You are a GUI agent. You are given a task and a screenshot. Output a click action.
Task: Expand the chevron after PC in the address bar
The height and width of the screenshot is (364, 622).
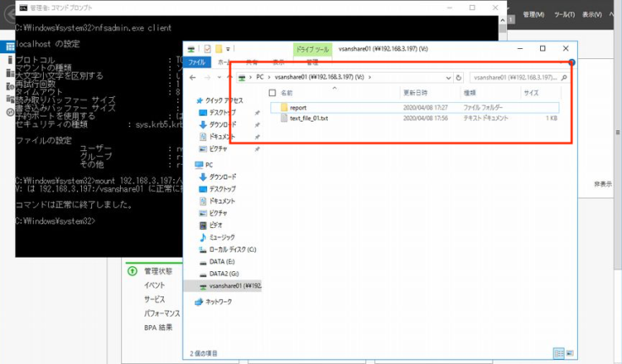tap(269, 78)
